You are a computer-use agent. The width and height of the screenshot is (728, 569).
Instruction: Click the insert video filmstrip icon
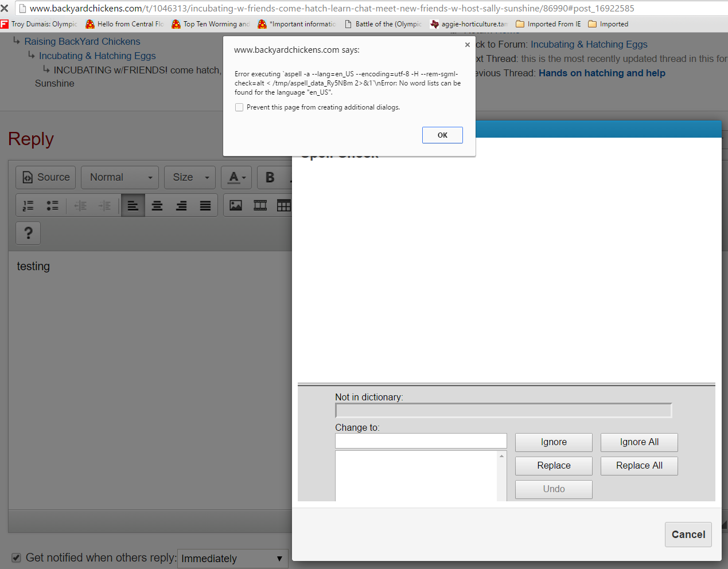(x=260, y=205)
